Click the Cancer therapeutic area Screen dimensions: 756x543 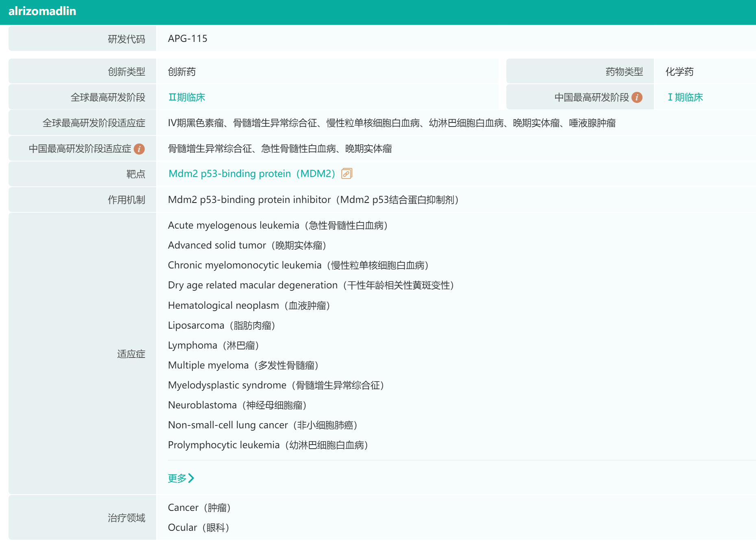point(199,508)
